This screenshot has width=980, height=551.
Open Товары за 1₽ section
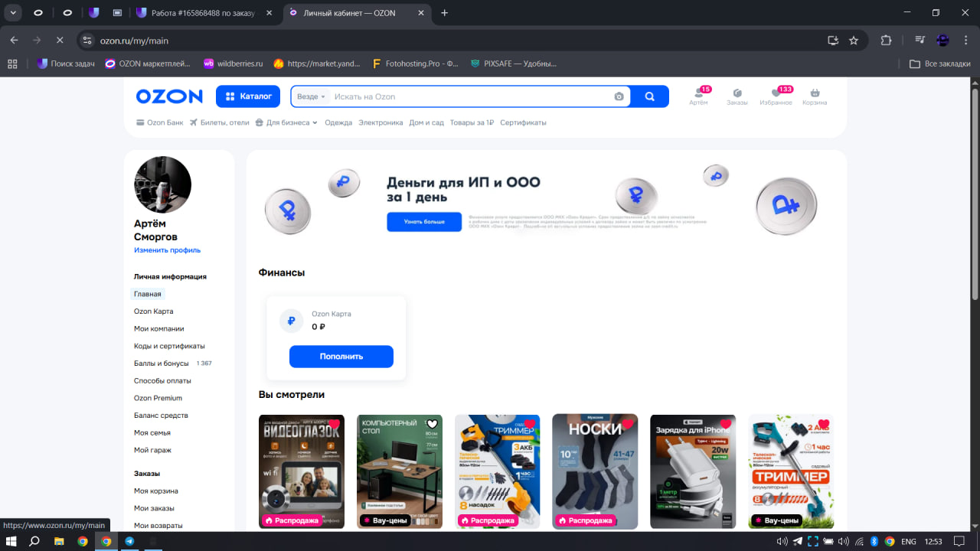[x=472, y=122]
